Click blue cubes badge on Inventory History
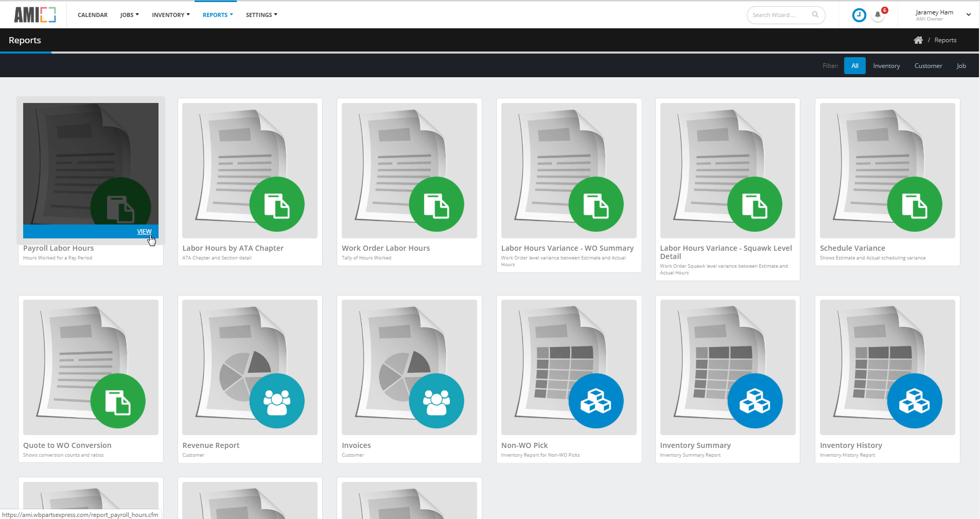The width and height of the screenshot is (980, 519). click(x=915, y=401)
